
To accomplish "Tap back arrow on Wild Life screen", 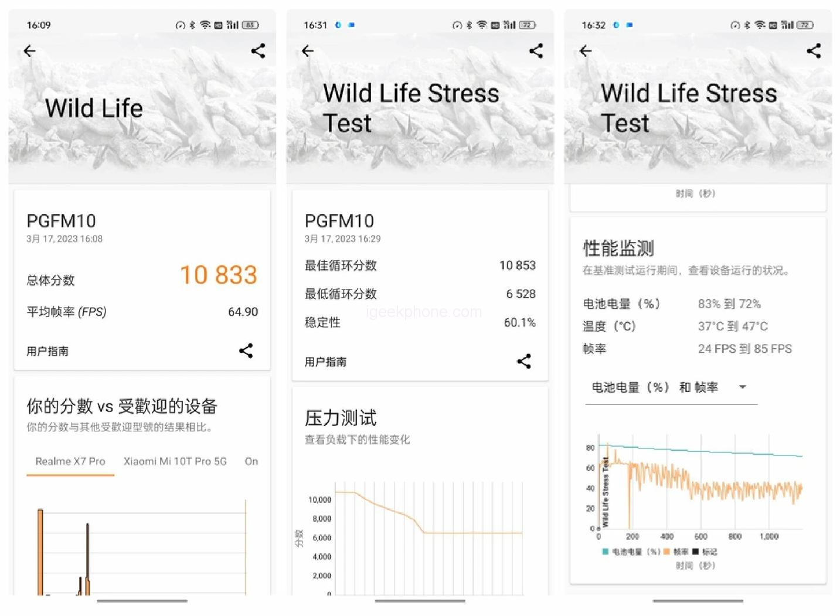I will click(x=29, y=51).
